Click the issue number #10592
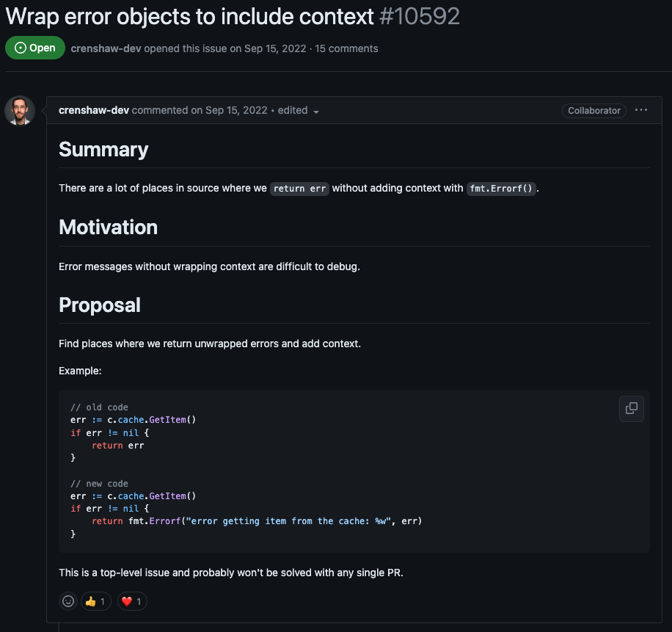The height and width of the screenshot is (632, 672). tap(420, 17)
